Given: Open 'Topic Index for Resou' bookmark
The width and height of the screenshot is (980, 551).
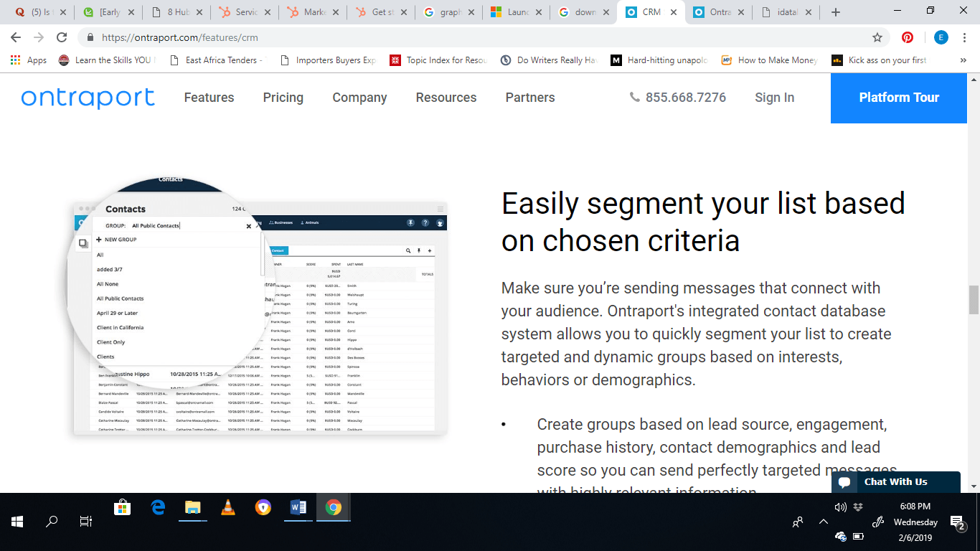Looking at the screenshot, I should 438,60.
